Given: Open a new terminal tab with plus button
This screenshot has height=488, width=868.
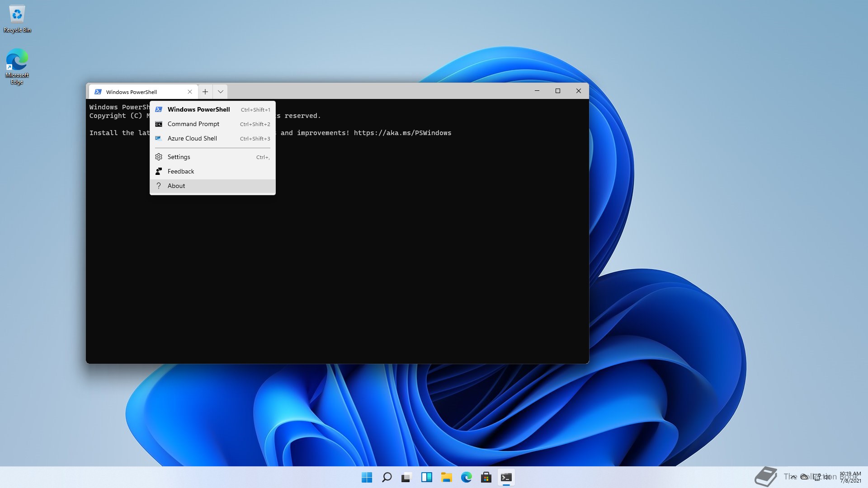Looking at the screenshot, I should (x=205, y=92).
